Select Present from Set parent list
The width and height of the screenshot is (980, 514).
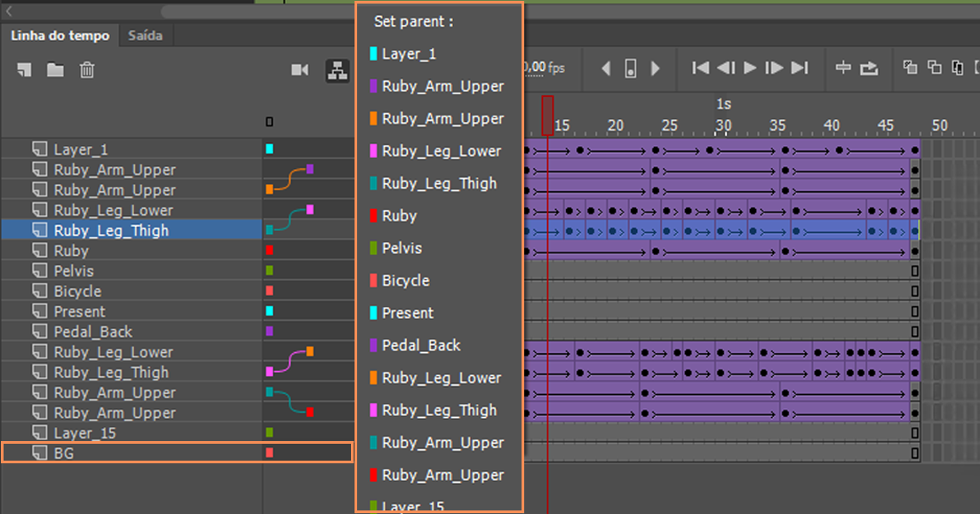pos(408,313)
